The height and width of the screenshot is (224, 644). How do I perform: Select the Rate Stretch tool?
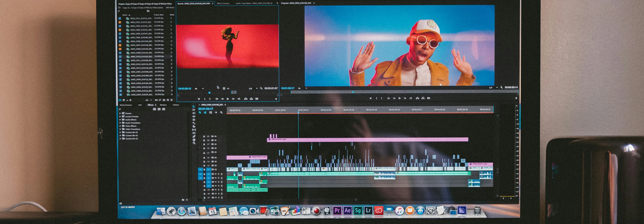coord(194,123)
